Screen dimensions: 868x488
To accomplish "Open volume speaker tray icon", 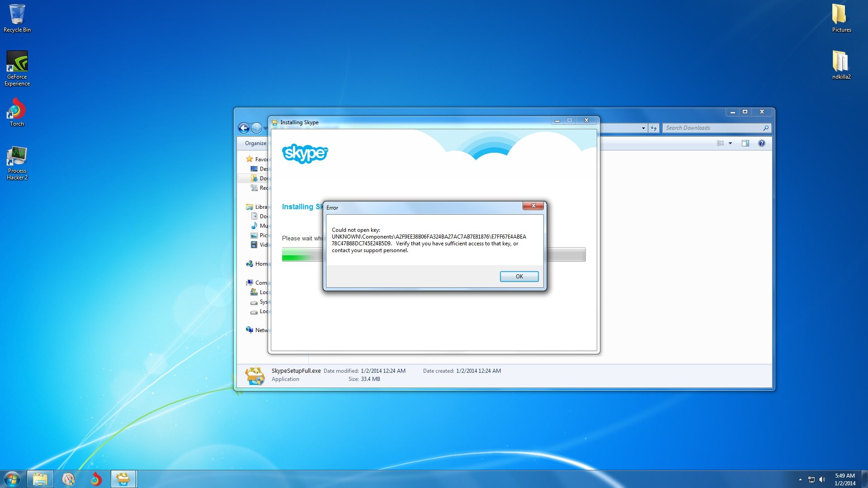I will (x=822, y=479).
